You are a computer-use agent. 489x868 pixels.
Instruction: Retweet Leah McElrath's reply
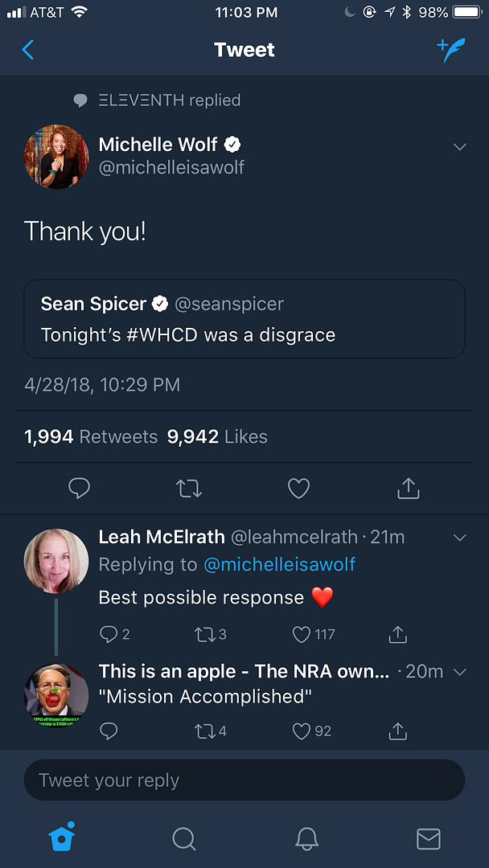pyautogui.click(x=203, y=635)
